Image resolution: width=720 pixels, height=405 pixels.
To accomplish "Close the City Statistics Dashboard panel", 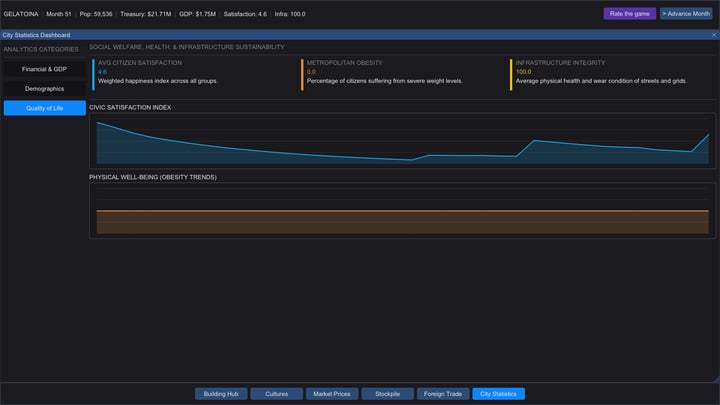I will click(714, 35).
